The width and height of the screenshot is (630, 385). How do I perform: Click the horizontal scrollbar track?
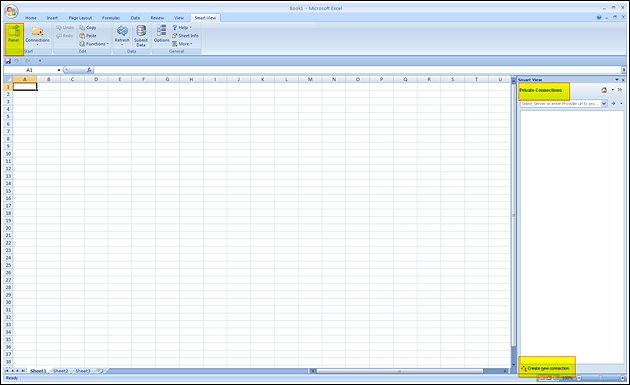click(493, 371)
